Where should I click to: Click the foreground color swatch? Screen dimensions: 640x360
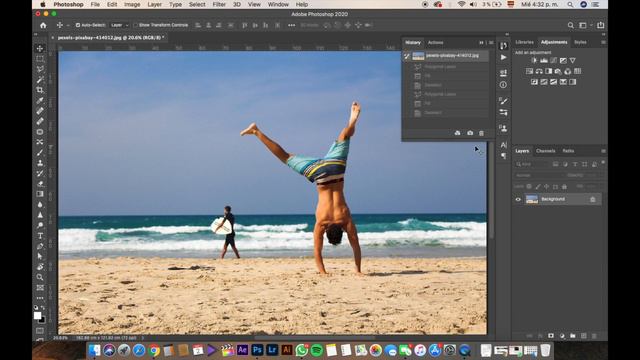(x=38, y=316)
